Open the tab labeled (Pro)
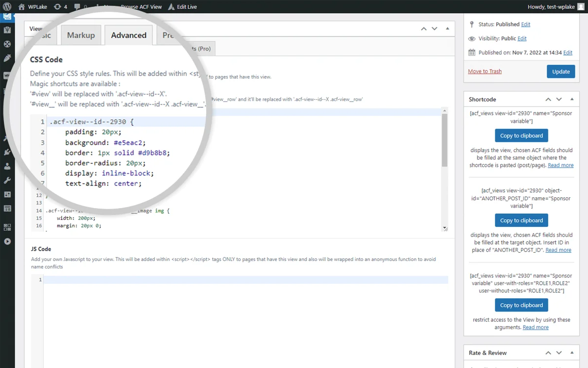The width and height of the screenshot is (588, 368). click(201, 49)
